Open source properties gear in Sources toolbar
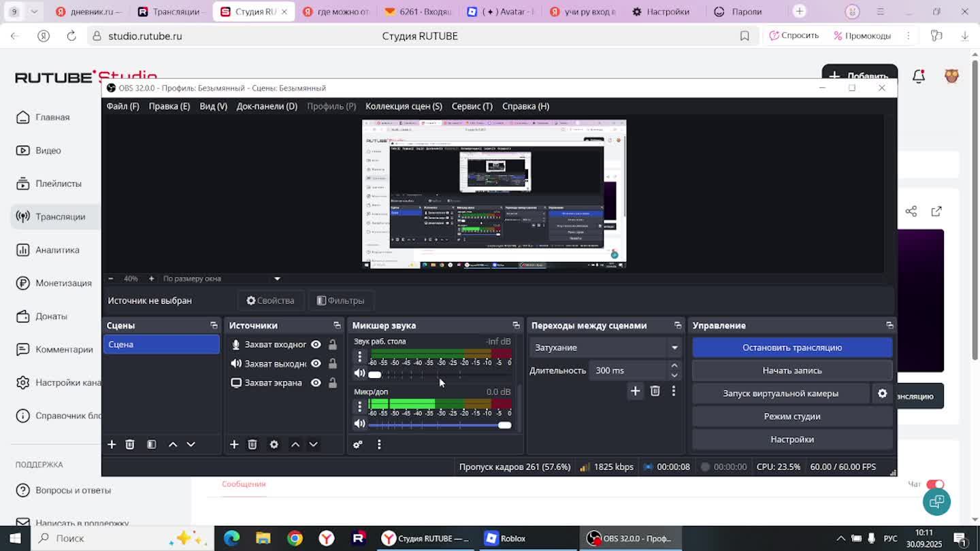980x551 pixels. [x=274, y=444]
